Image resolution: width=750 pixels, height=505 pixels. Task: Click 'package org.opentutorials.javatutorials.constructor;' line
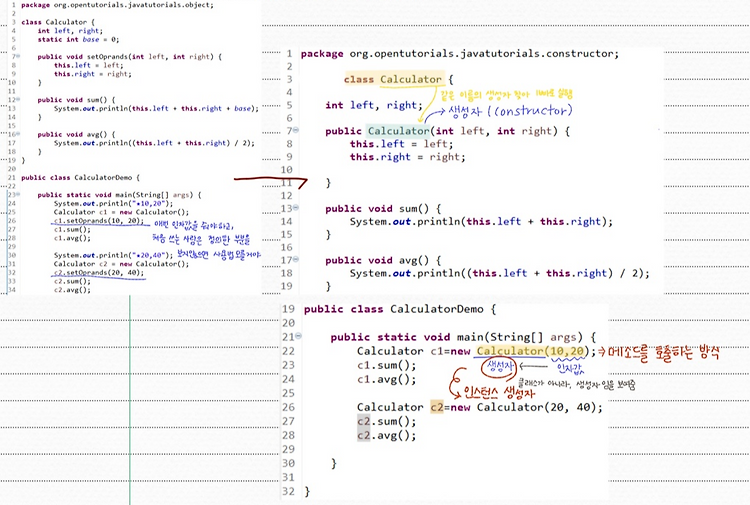460,54
